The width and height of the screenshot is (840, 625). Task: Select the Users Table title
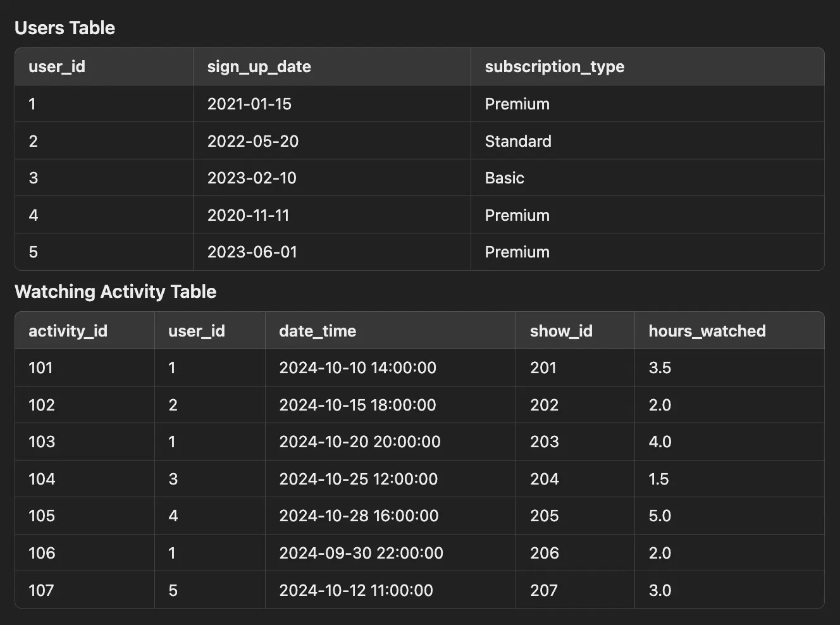click(65, 28)
